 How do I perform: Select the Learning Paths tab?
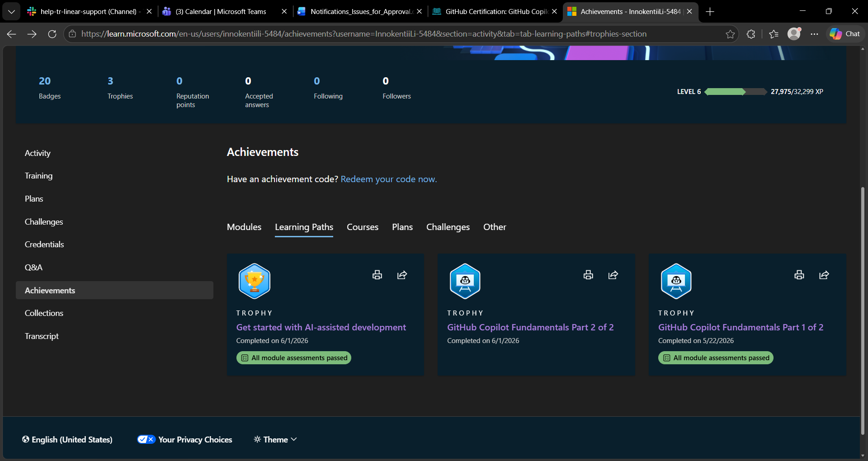click(304, 227)
